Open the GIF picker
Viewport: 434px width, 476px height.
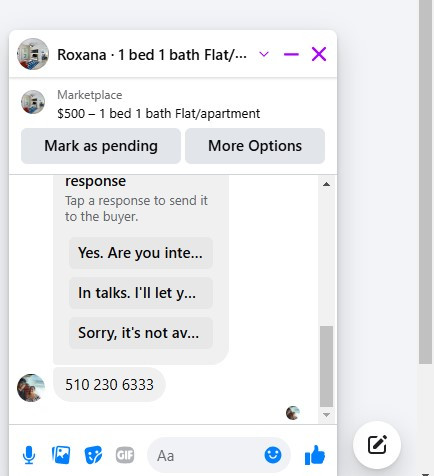(x=125, y=455)
